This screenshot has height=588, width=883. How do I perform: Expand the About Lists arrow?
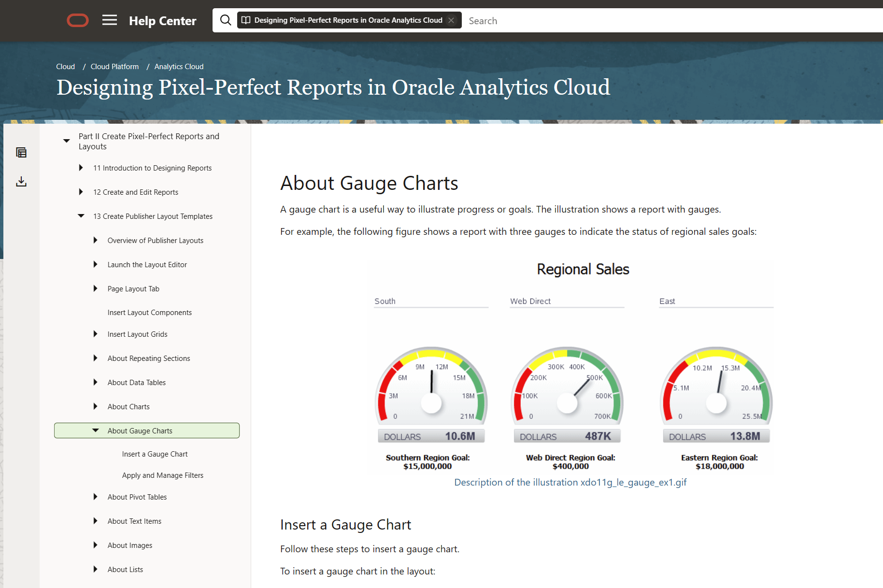point(95,569)
